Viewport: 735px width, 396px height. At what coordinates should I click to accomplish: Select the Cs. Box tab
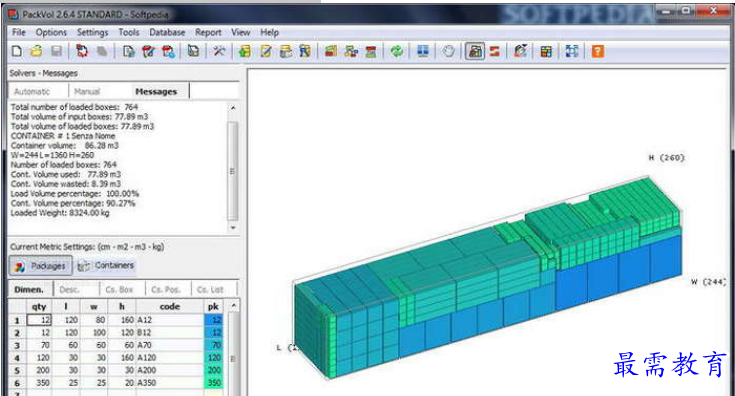point(119,290)
